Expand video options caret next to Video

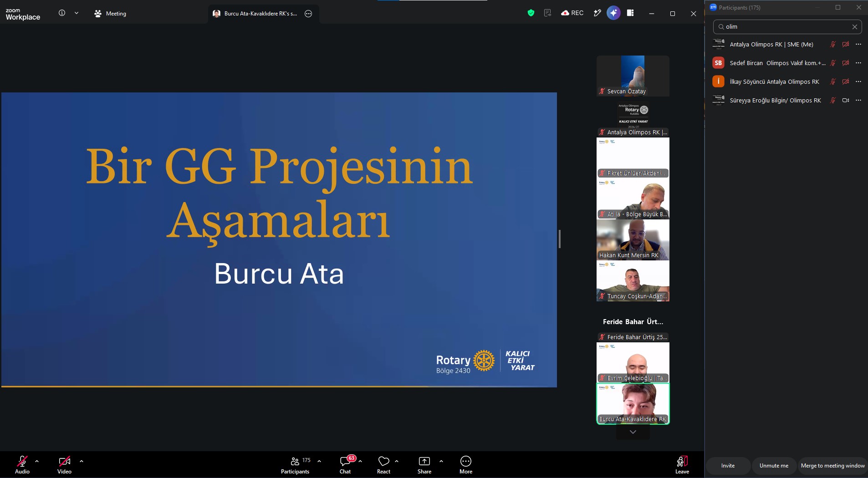pyautogui.click(x=82, y=461)
